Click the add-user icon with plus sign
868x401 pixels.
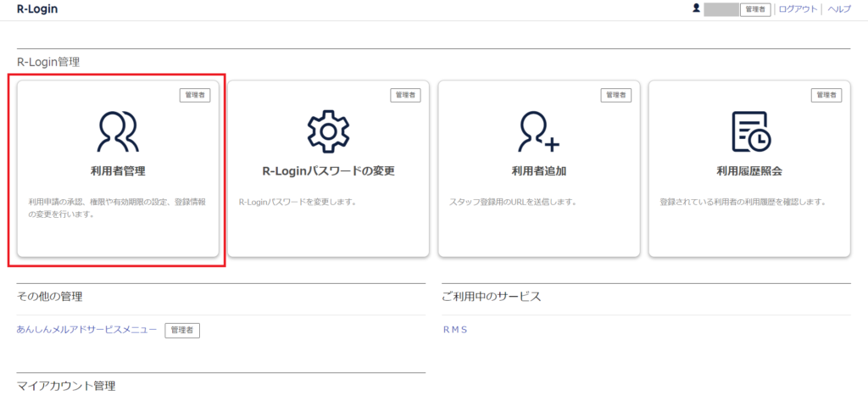(x=538, y=130)
